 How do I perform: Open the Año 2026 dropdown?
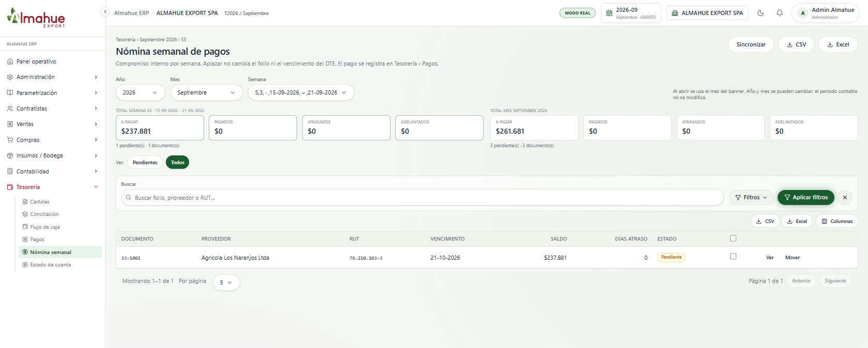(141, 92)
